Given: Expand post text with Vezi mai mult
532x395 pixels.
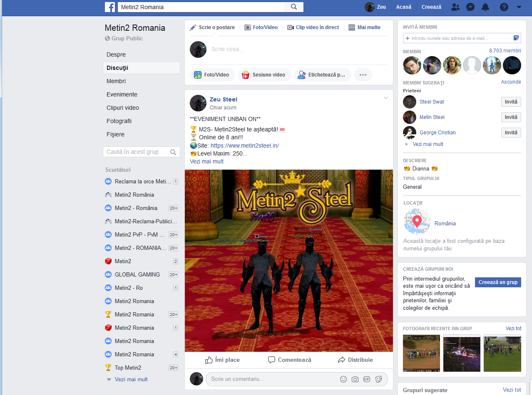Looking at the screenshot, I should 206,161.
